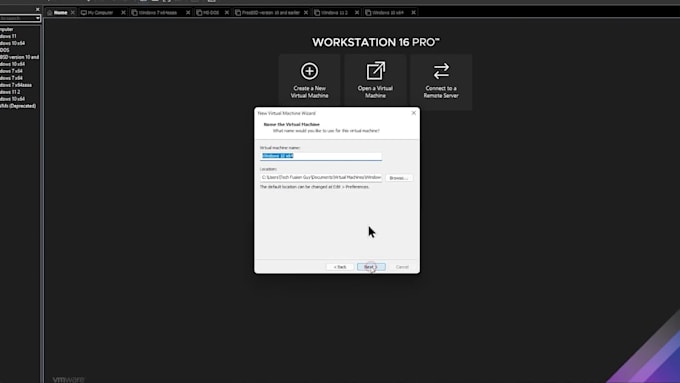Select MS-DOS in the library list

pyautogui.click(x=5, y=50)
